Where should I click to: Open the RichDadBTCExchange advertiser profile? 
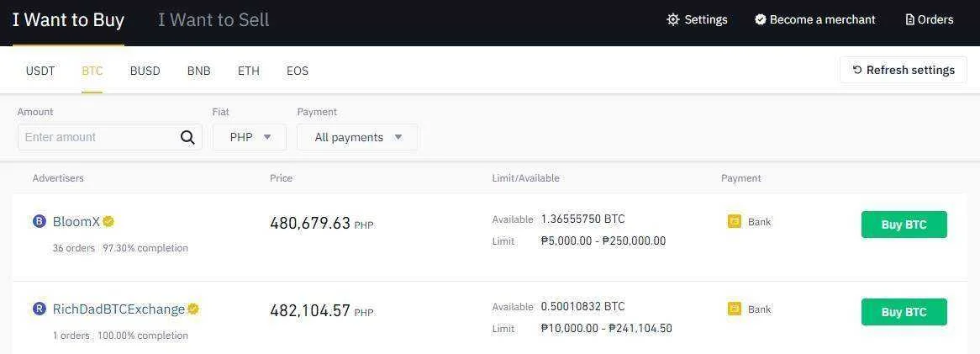(x=119, y=309)
